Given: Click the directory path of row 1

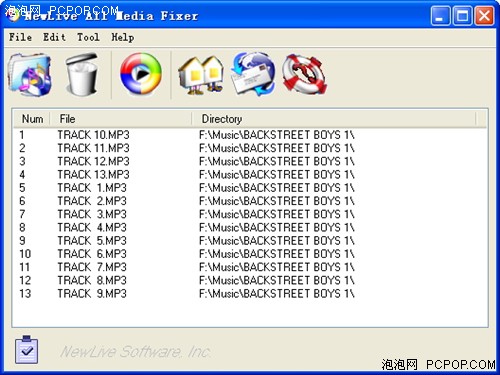Looking at the screenshot, I should [277, 135].
